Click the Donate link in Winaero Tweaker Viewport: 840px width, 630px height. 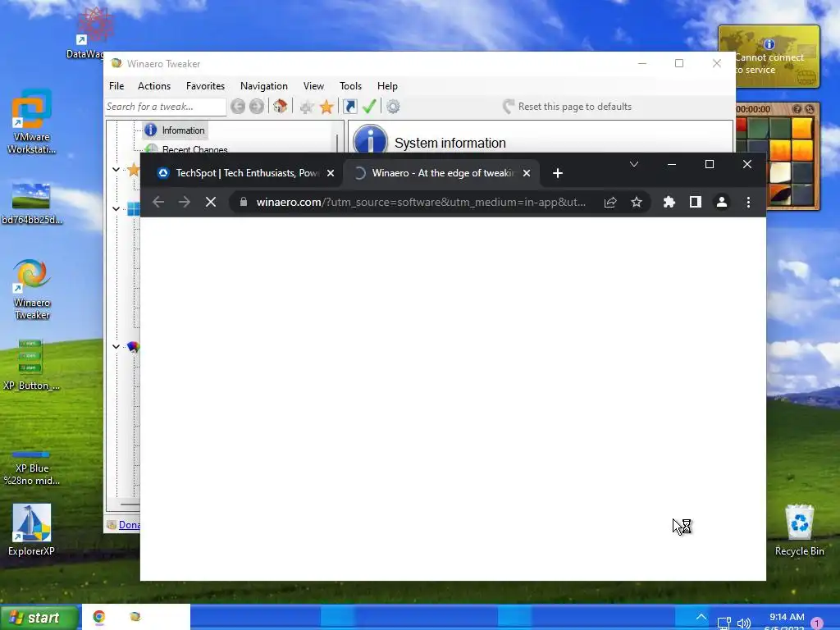(129, 525)
